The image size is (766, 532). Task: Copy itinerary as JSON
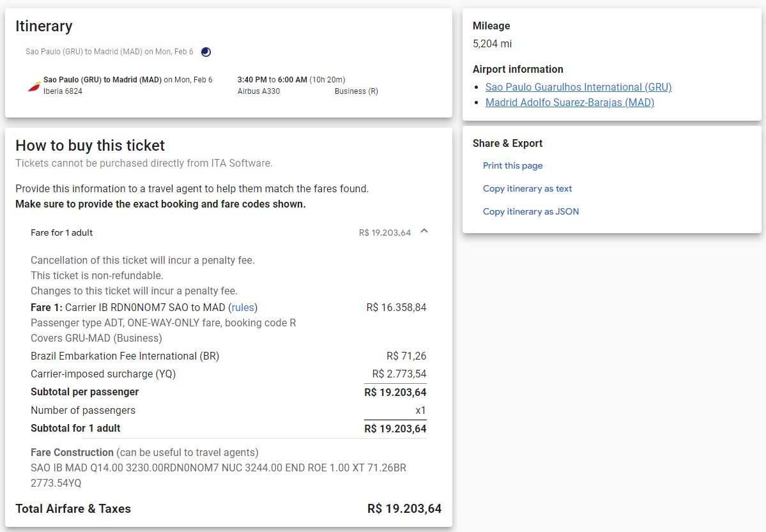click(x=530, y=211)
